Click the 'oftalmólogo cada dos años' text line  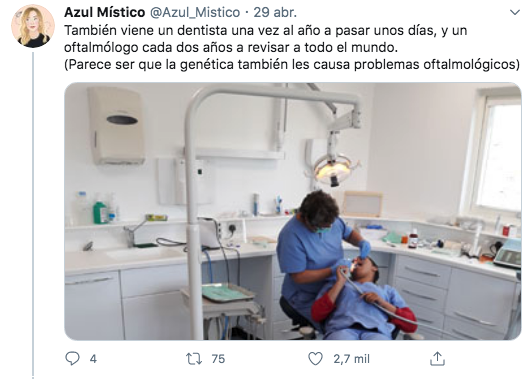[231, 48]
